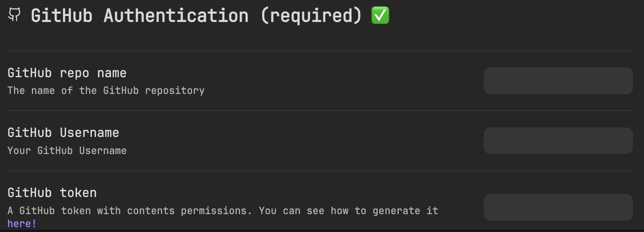
Task: Click the GitHub repo name input field
Action: pos(558,81)
